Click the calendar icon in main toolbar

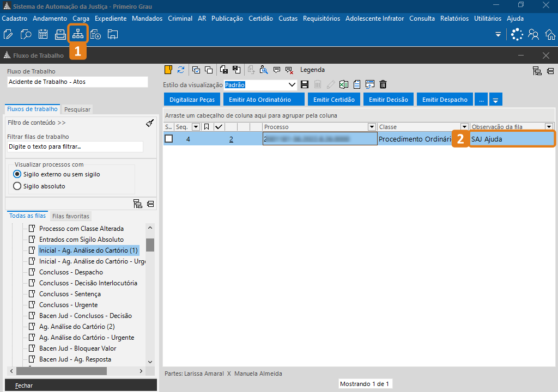tap(43, 35)
